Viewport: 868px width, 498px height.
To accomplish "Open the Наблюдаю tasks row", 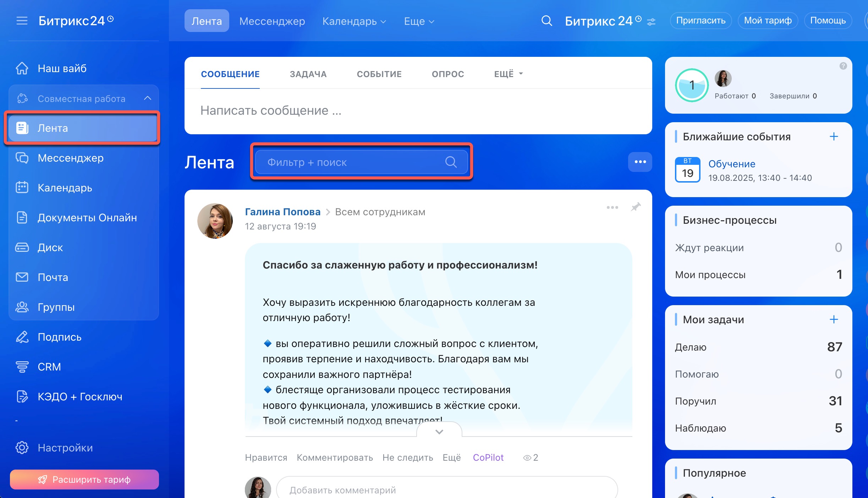I will pyautogui.click(x=759, y=428).
